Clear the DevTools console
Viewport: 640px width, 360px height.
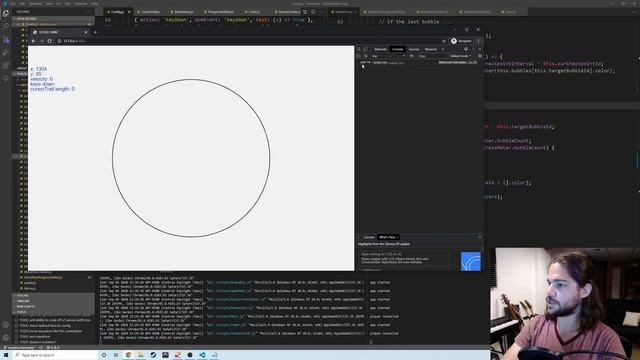365,56
